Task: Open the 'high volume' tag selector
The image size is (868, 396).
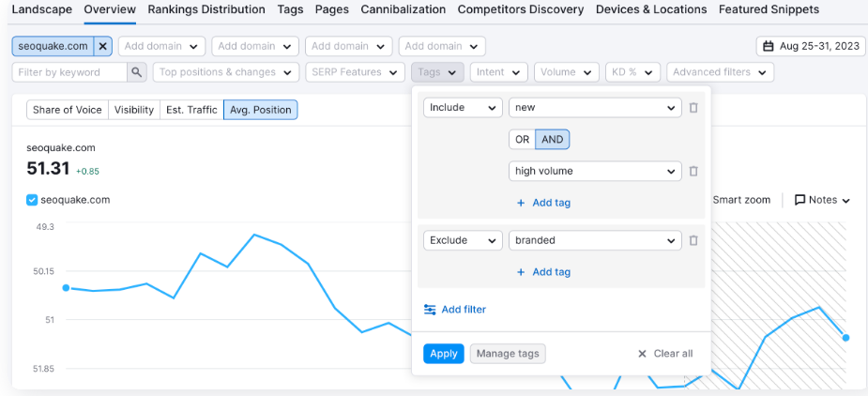Action: pos(595,171)
